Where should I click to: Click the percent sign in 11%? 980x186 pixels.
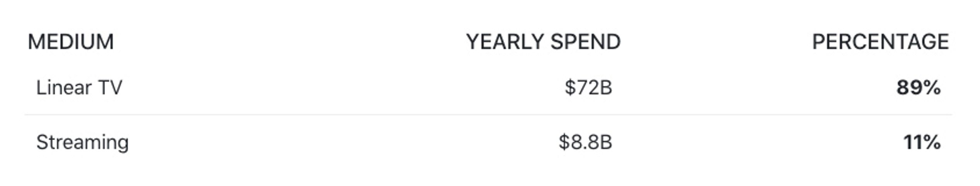tap(931, 142)
